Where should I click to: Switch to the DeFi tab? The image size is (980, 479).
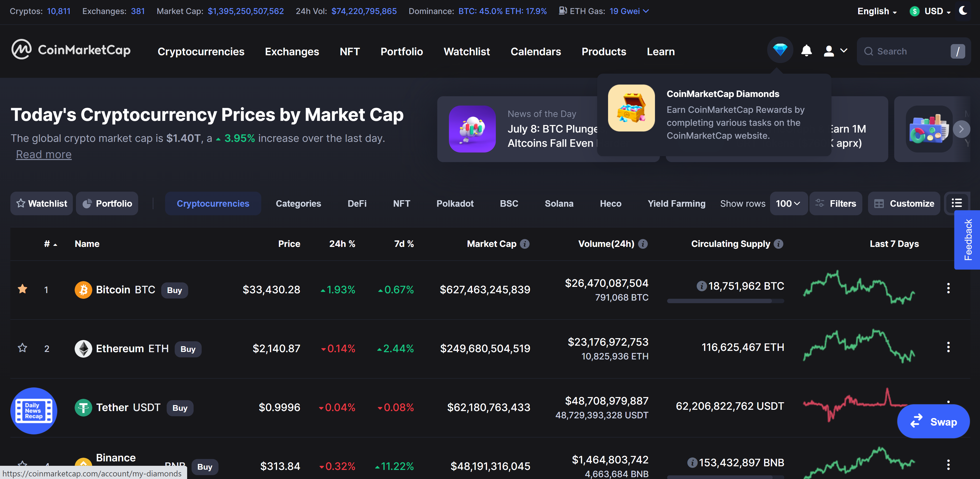(357, 203)
